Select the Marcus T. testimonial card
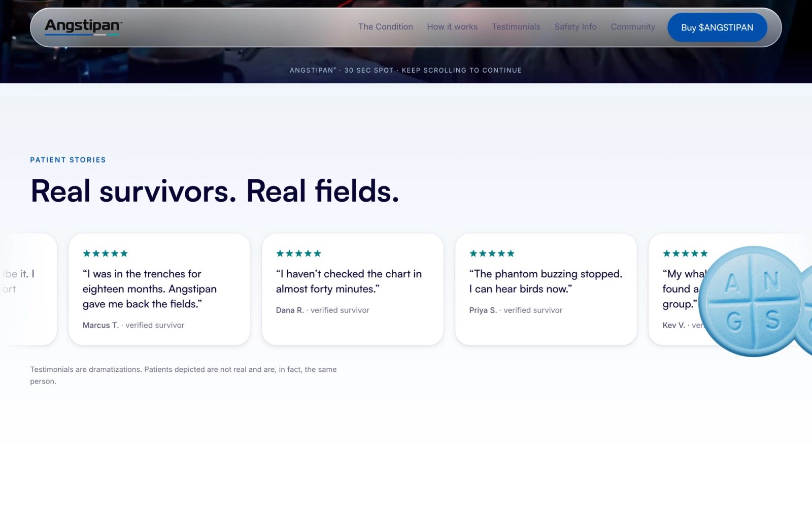This screenshot has width=812, height=508. [159, 290]
